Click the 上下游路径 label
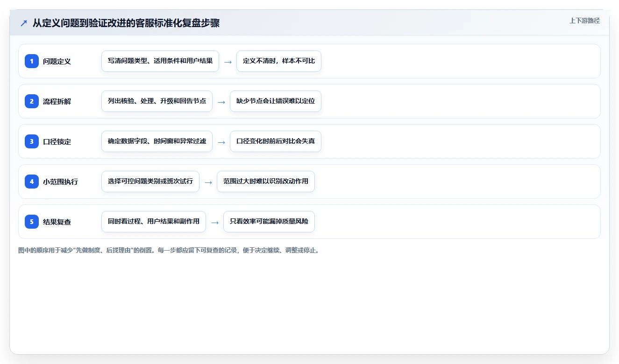Screen dimensions: 619x364 click(584, 21)
